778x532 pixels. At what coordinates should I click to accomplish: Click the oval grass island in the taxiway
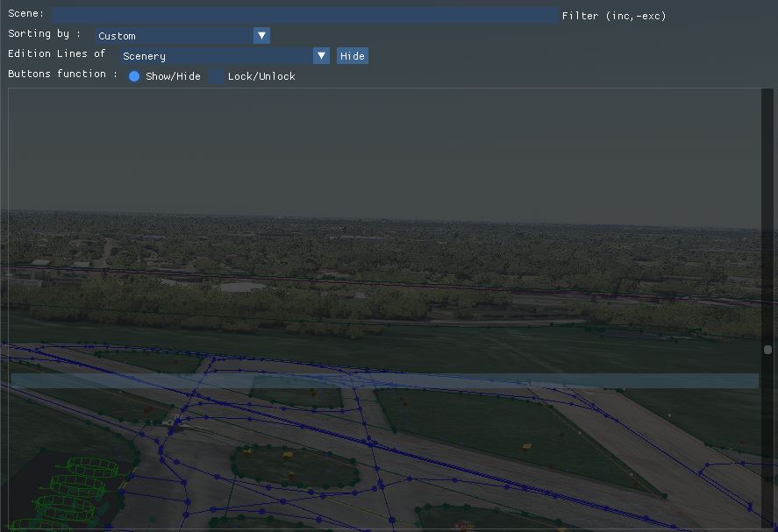pos(294,466)
